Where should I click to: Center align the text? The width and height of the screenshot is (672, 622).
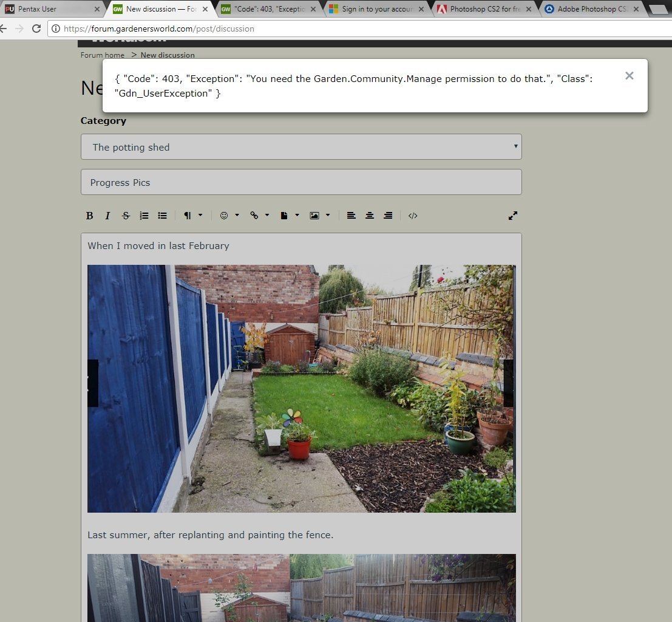click(x=370, y=216)
